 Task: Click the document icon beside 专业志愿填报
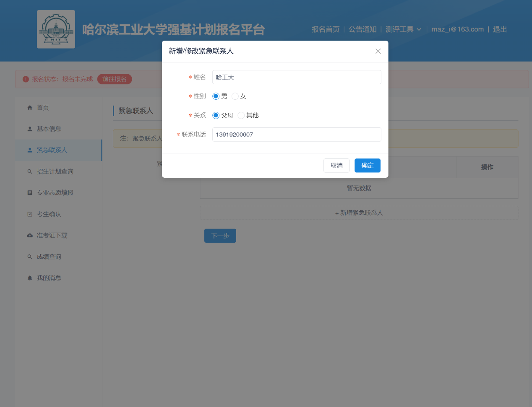tap(30, 193)
